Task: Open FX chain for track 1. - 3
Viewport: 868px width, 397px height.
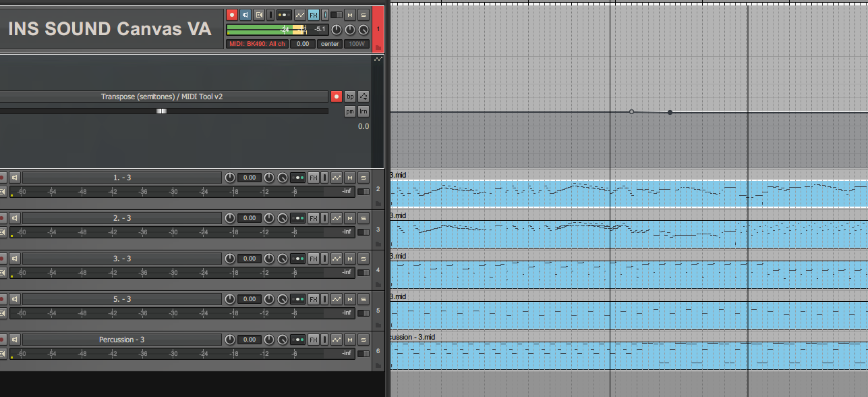Action: click(x=313, y=178)
